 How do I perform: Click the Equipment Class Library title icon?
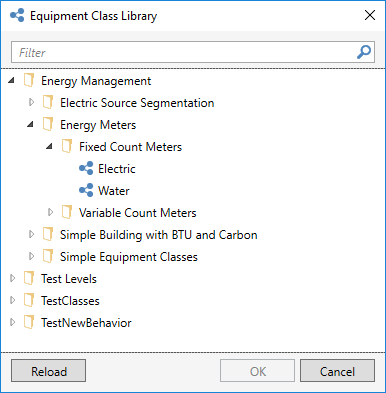(17, 16)
